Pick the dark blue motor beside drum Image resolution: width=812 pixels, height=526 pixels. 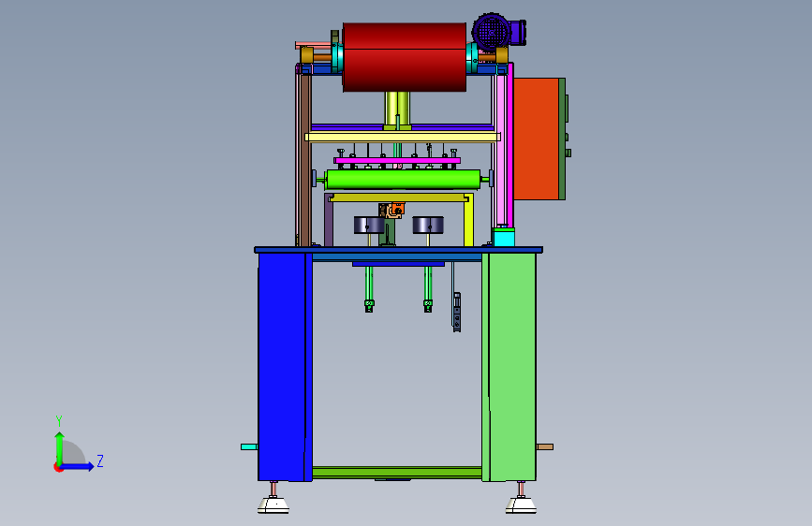coord(498,32)
